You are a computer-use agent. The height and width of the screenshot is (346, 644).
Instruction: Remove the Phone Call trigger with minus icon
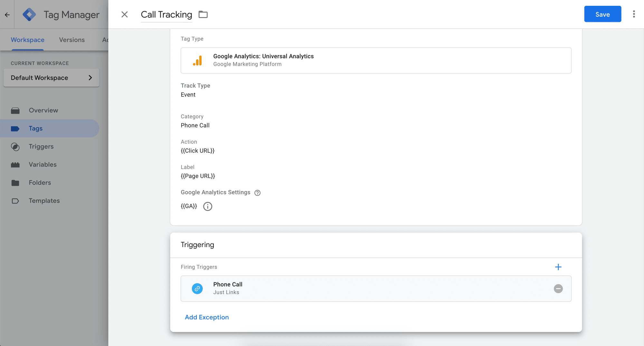coord(558,289)
